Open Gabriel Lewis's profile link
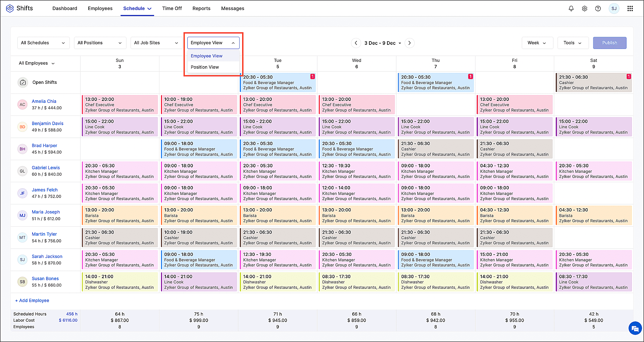 pyautogui.click(x=46, y=168)
